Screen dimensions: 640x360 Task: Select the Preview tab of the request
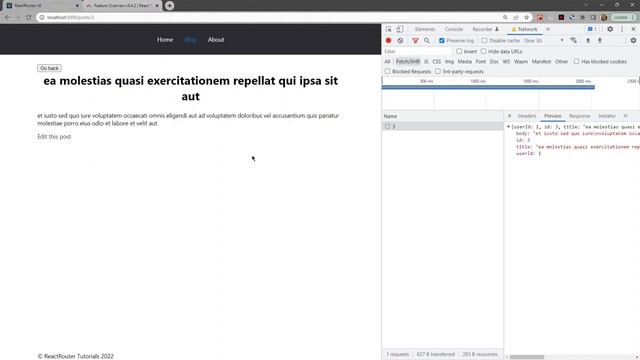pos(553,116)
